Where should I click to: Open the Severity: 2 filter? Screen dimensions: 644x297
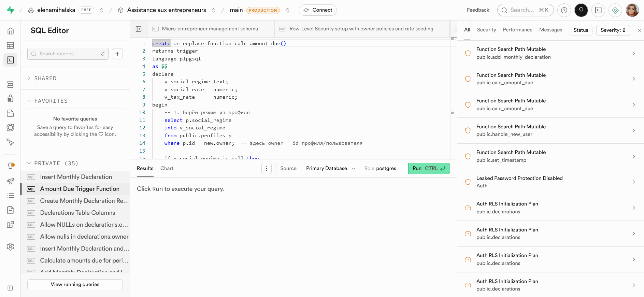[613, 30]
